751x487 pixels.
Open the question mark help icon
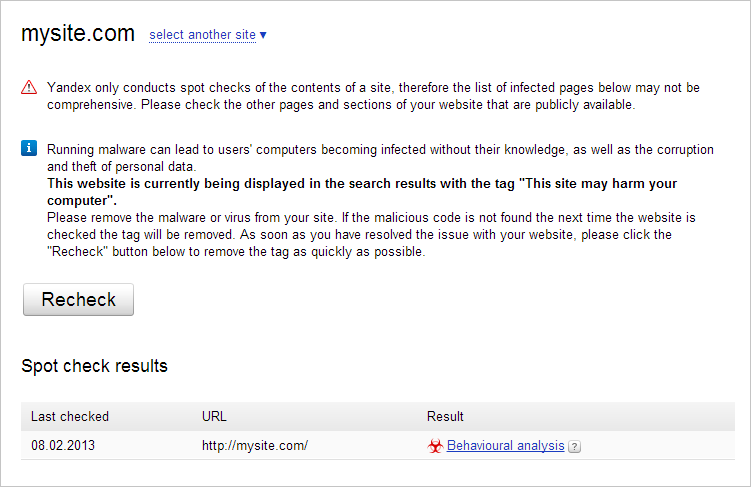pyautogui.click(x=574, y=446)
